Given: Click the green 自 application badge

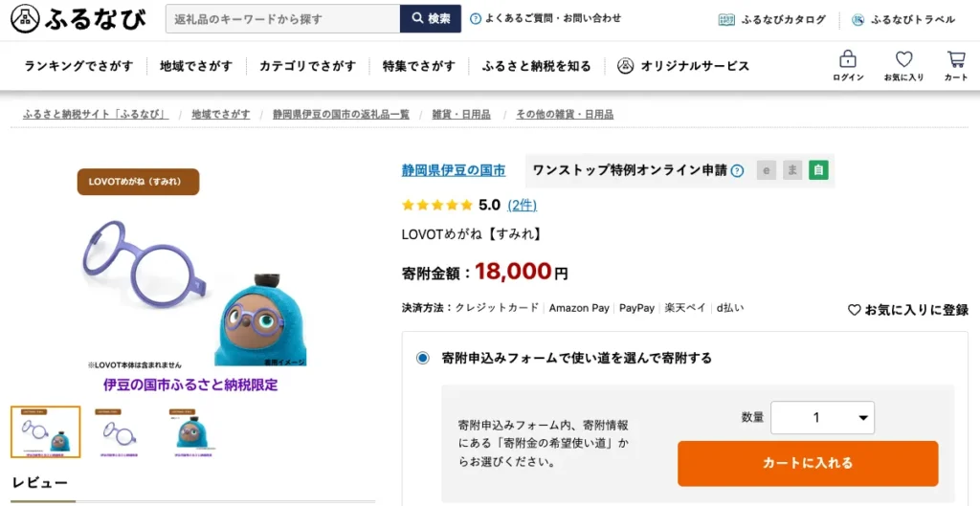Looking at the screenshot, I should pyautogui.click(x=818, y=170).
